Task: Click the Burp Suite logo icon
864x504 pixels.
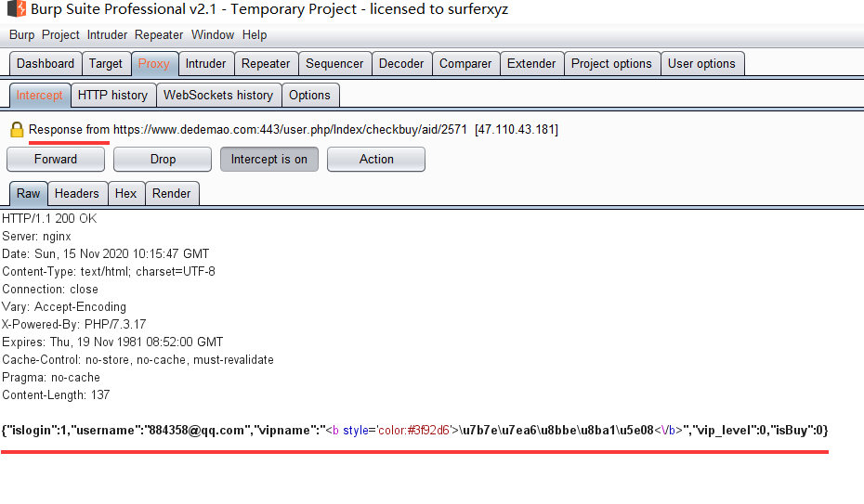Action: tap(17, 8)
